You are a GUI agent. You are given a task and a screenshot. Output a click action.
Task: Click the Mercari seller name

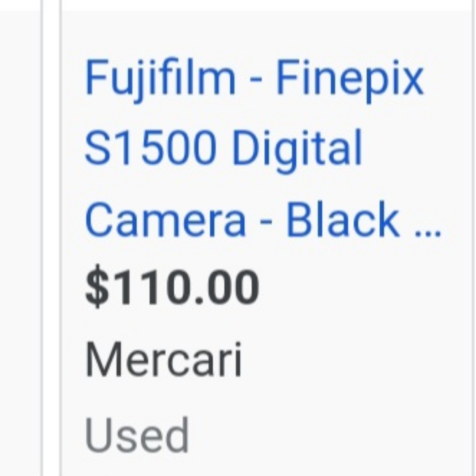pyautogui.click(x=163, y=359)
